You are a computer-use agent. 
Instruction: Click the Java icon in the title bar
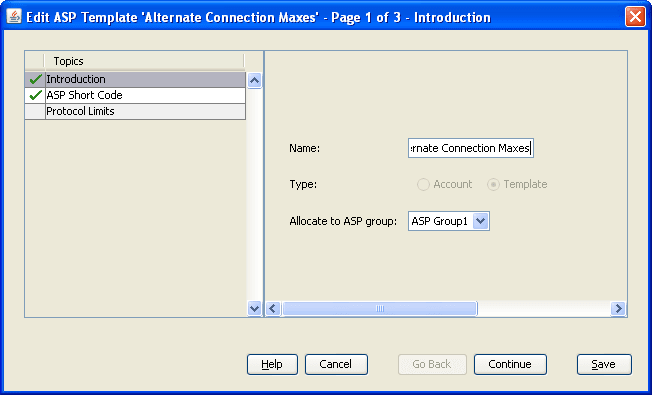click(x=14, y=17)
